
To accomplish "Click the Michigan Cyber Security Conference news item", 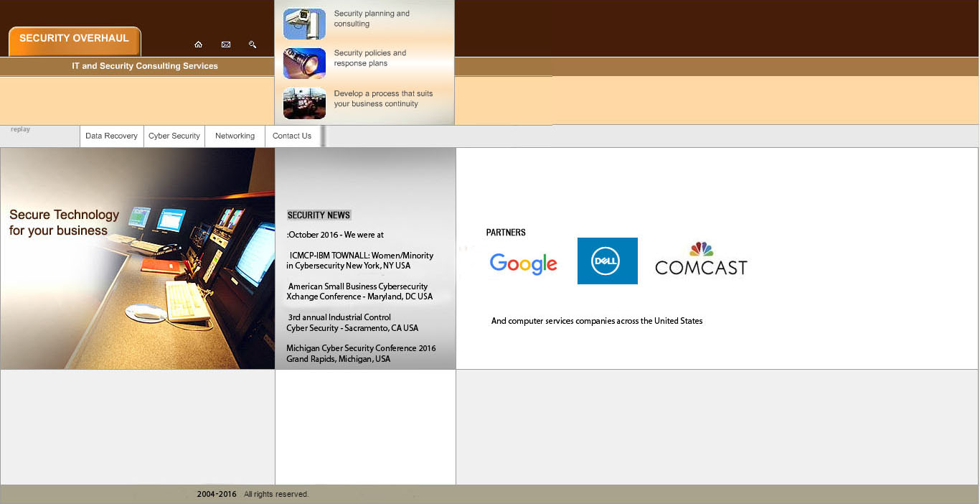I will (361, 353).
